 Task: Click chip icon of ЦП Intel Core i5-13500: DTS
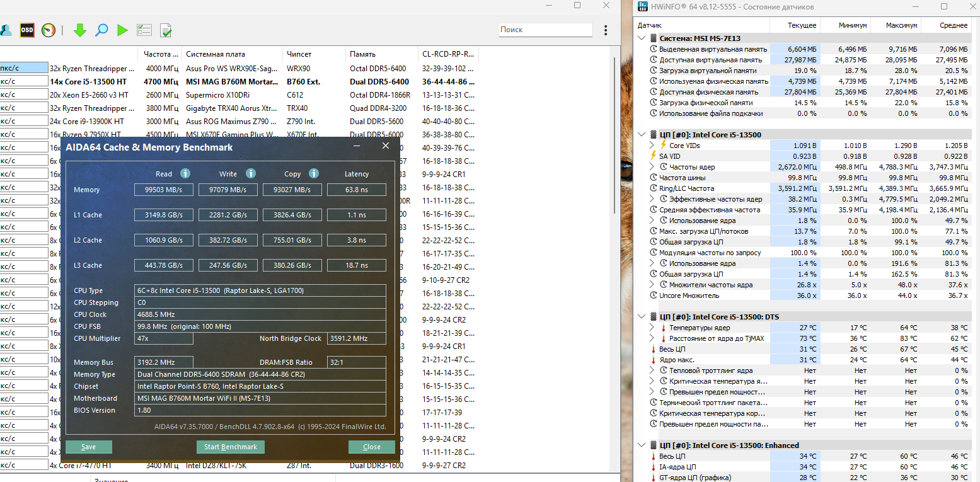653,317
